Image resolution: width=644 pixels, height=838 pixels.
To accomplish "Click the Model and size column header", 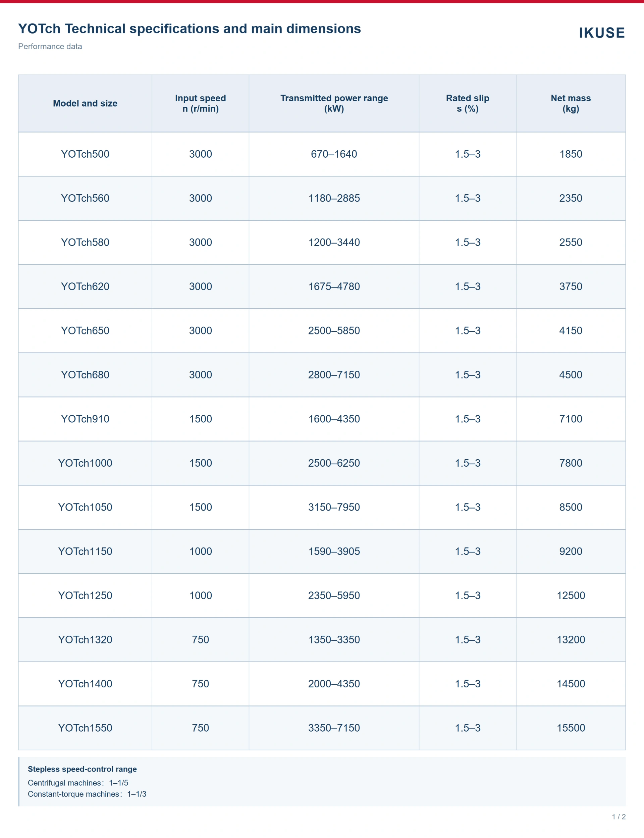I will (x=85, y=104).
